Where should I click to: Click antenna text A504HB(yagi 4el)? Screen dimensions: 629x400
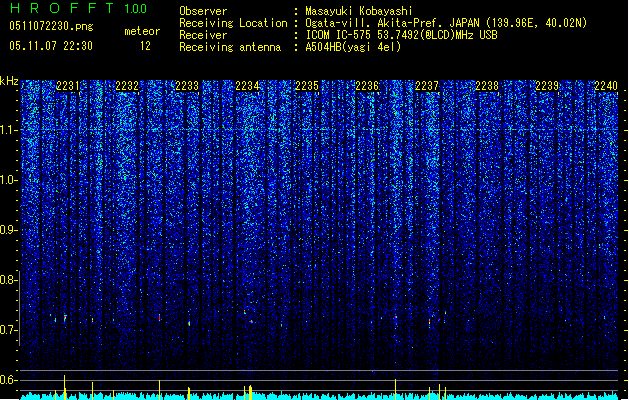click(x=353, y=47)
